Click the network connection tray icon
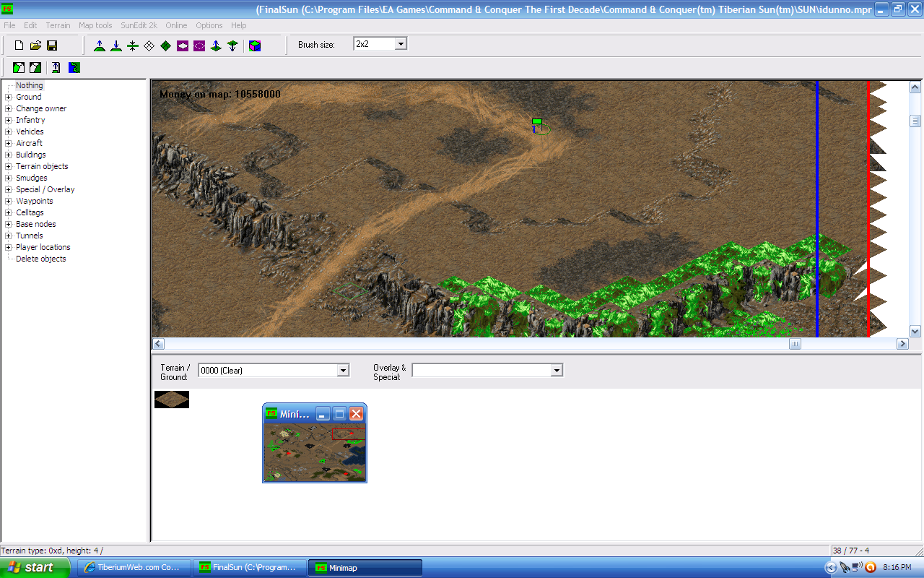This screenshot has width=924, height=578. point(856,567)
